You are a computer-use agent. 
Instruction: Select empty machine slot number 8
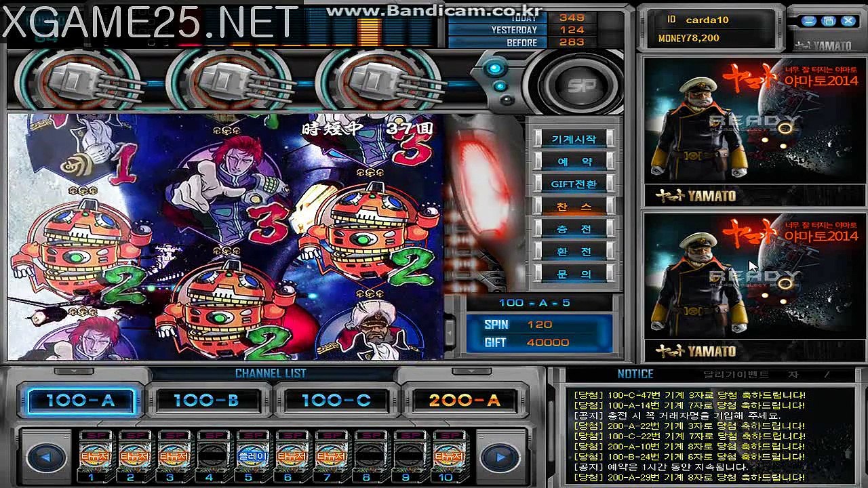point(370,455)
